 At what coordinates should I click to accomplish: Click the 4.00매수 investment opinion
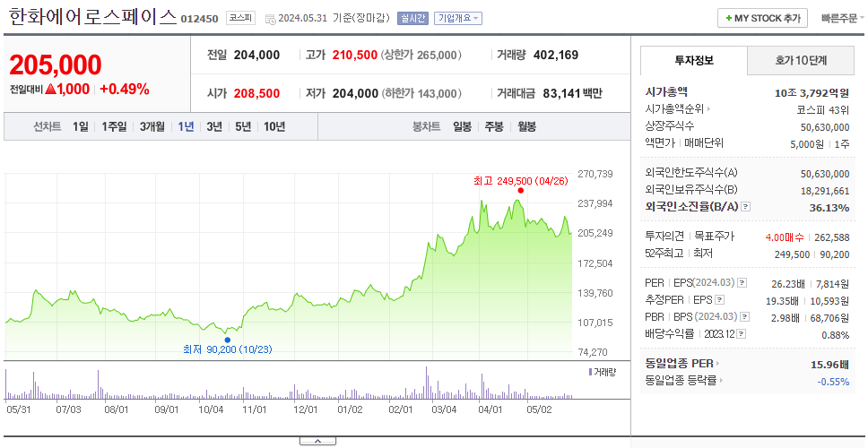785,237
